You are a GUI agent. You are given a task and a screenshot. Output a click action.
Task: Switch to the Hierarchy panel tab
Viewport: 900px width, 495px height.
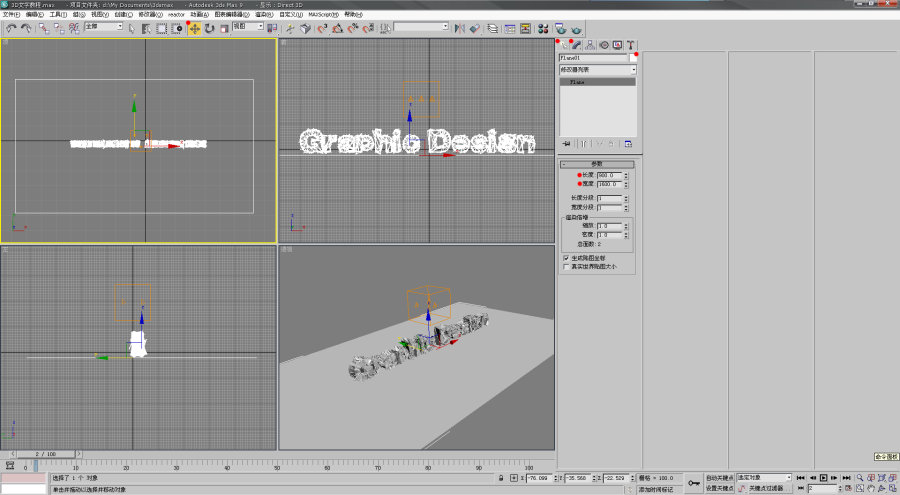click(592, 45)
